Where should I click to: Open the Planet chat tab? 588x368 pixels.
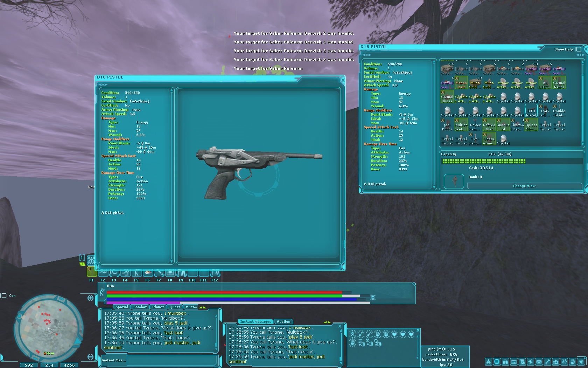tap(158, 307)
